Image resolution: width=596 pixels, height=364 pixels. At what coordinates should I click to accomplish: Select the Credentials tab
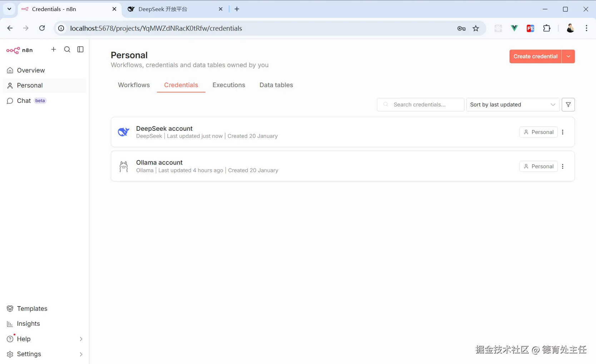[x=181, y=85]
